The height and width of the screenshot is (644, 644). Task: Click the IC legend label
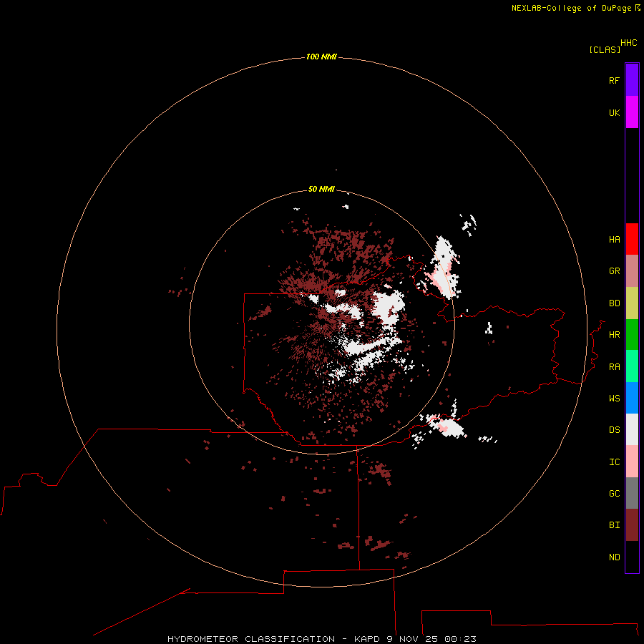click(614, 462)
